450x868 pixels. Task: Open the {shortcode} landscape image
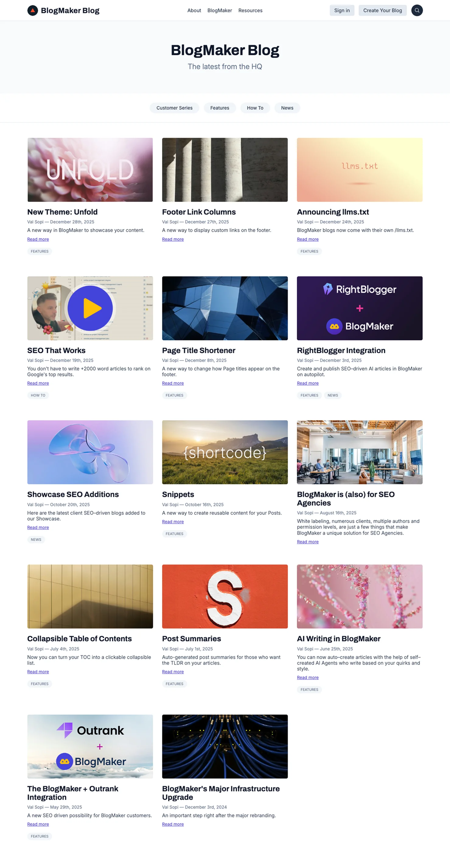(225, 452)
